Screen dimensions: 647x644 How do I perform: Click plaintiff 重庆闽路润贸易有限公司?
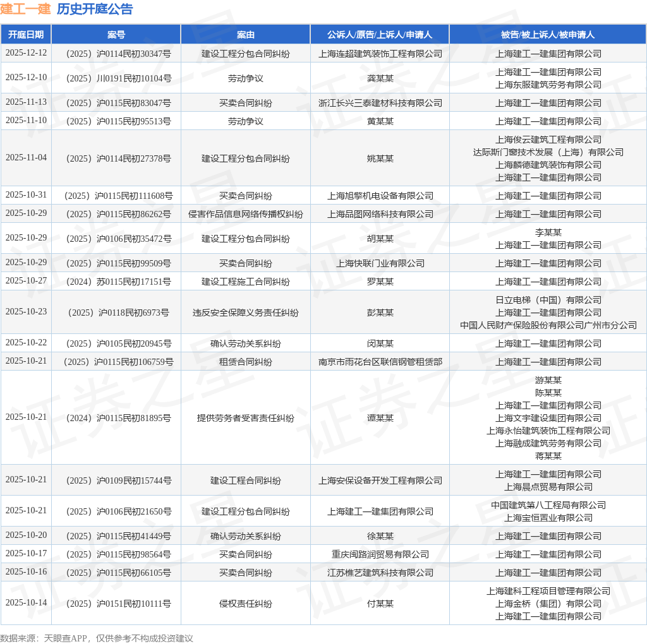coord(380,554)
